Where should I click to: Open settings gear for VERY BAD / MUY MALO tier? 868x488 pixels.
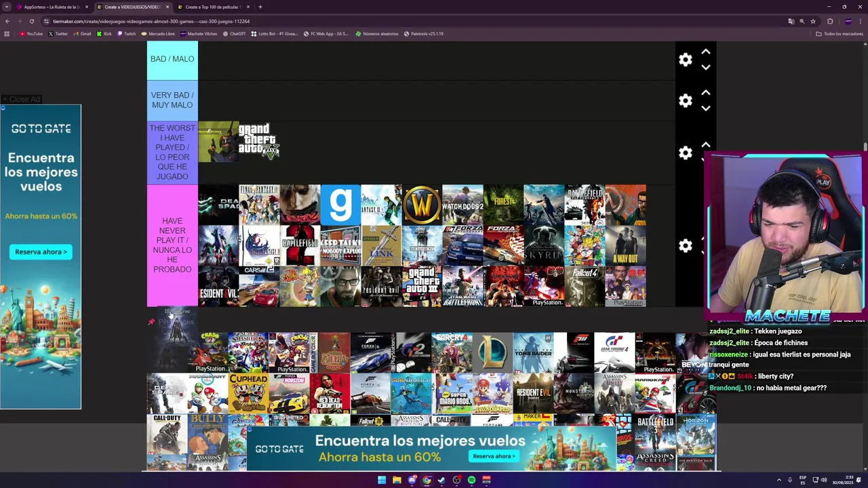[x=686, y=100]
